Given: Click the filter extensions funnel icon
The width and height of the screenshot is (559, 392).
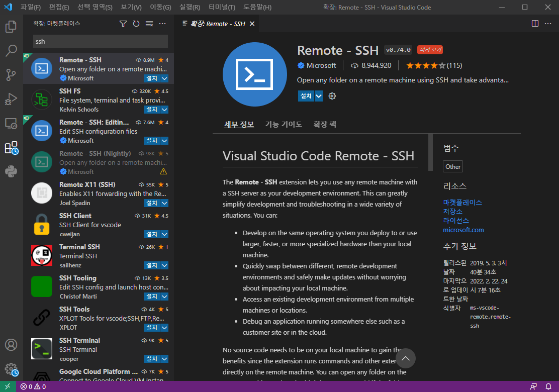Looking at the screenshot, I should 123,24.
